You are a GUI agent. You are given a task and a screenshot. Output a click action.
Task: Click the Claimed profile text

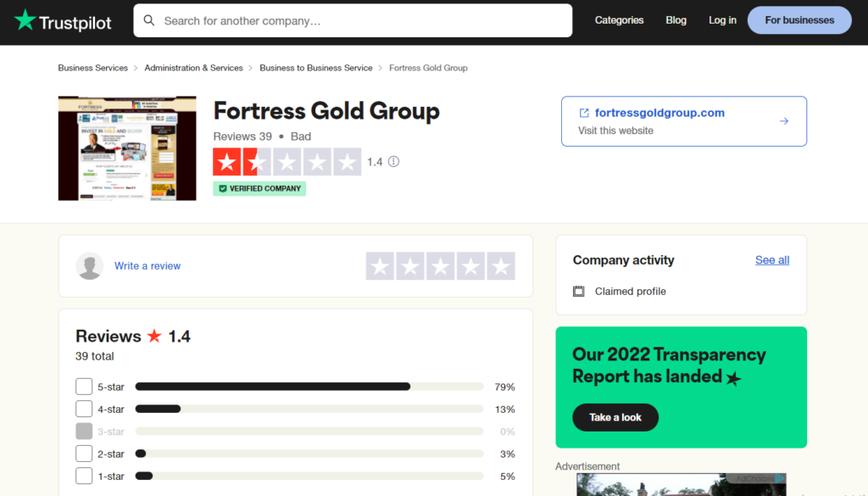(x=631, y=291)
